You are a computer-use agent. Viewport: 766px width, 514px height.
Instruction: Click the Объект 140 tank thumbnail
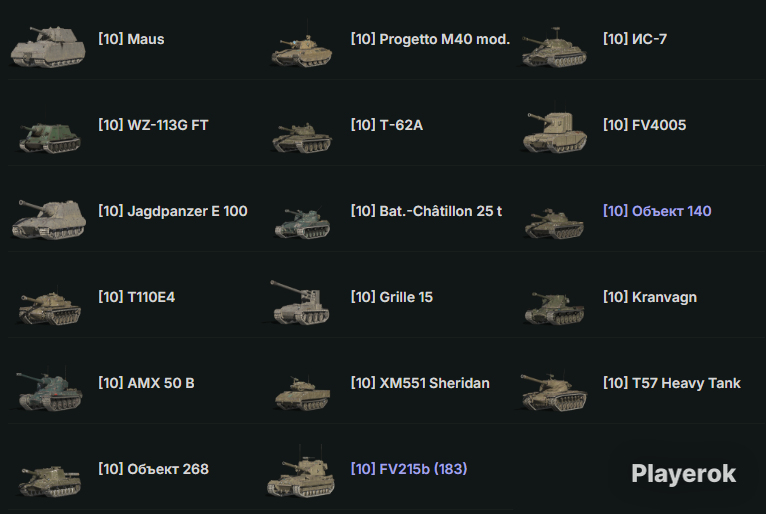[x=554, y=223]
